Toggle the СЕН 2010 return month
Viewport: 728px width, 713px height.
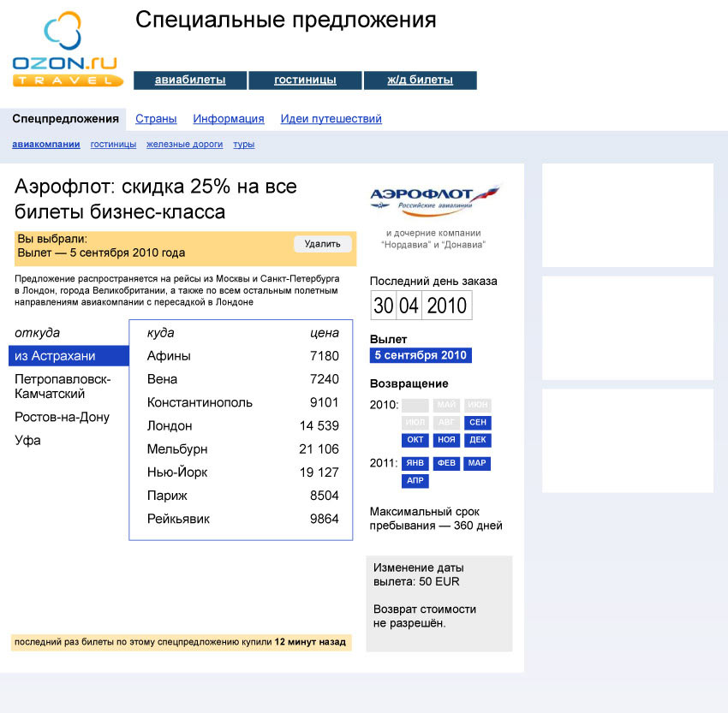click(477, 423)
